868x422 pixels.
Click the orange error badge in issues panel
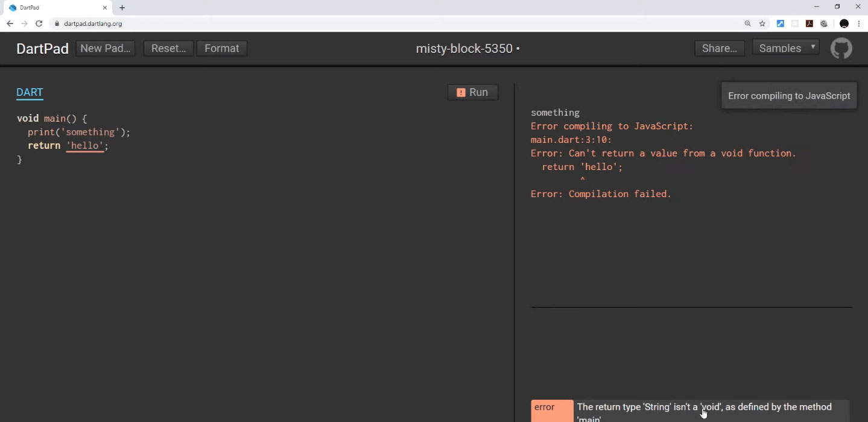click(552, 411)
